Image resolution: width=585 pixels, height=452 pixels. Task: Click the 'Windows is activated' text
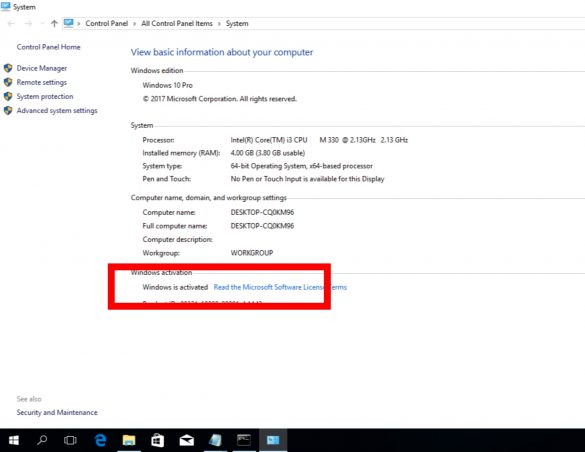175,287
